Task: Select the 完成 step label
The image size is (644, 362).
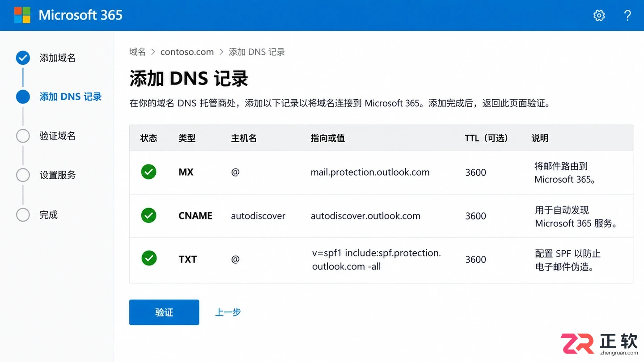Action: click(48, 215)
